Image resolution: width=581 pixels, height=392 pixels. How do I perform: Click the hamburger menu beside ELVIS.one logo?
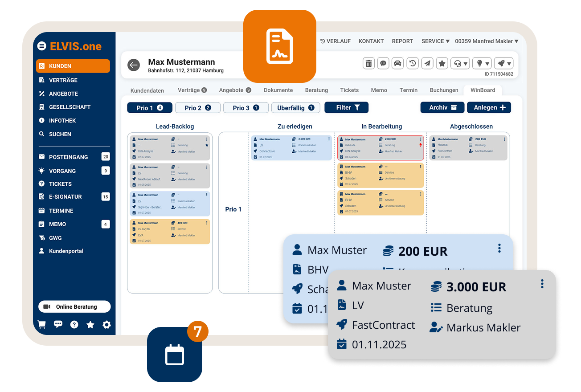tap(42, 46)
